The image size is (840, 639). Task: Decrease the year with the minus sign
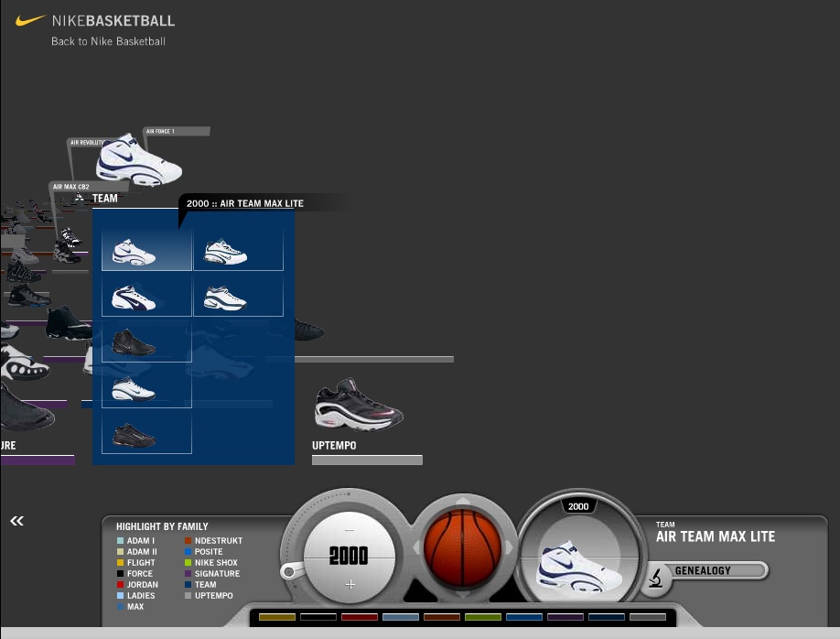350,531
